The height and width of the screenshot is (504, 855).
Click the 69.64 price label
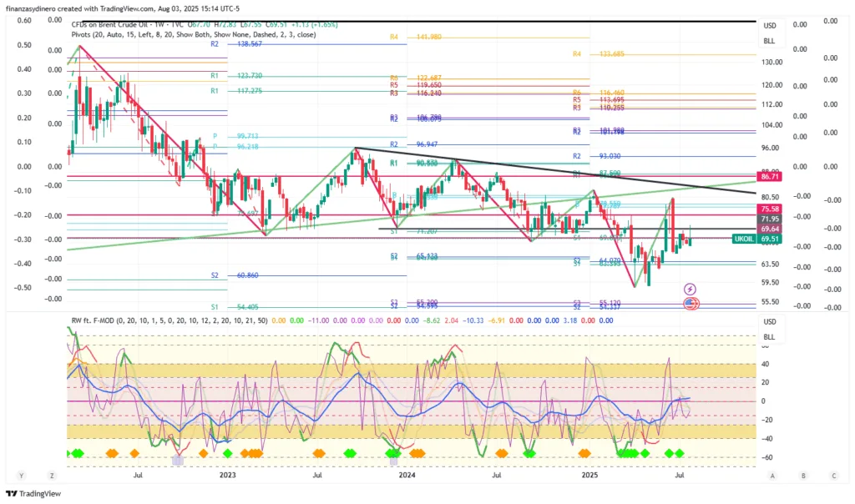click(769, 229)
